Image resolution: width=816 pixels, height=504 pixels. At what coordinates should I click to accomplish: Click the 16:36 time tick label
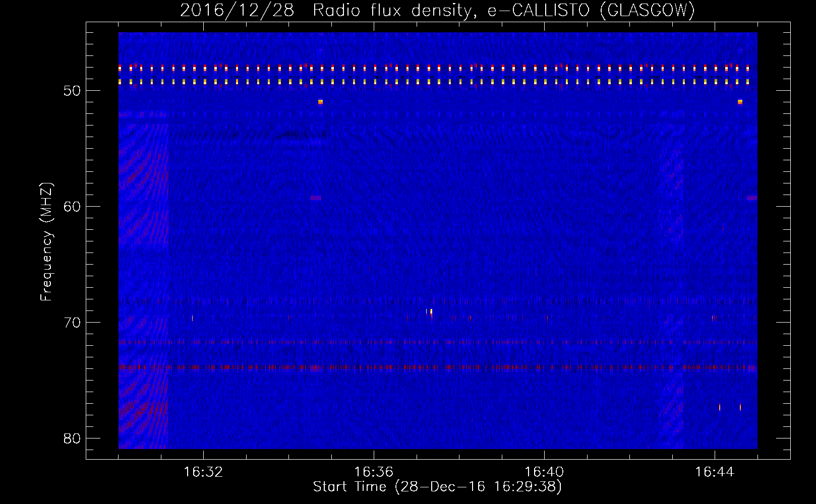click(x=374, y=472)
